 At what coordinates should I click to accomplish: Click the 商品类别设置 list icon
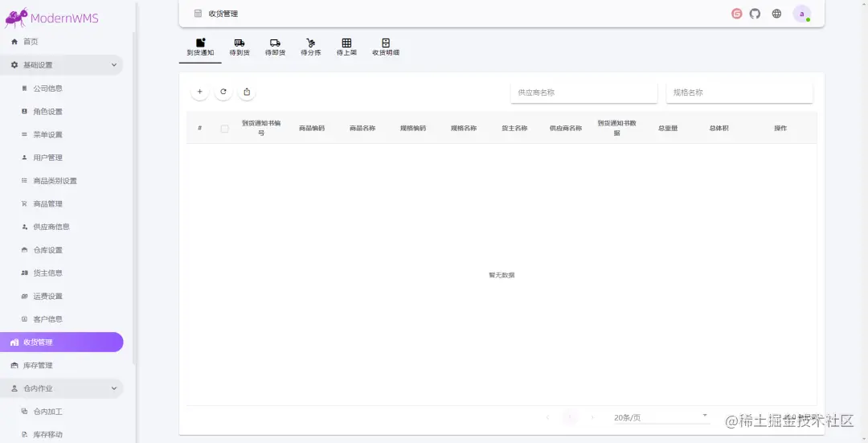coord(24,181)
